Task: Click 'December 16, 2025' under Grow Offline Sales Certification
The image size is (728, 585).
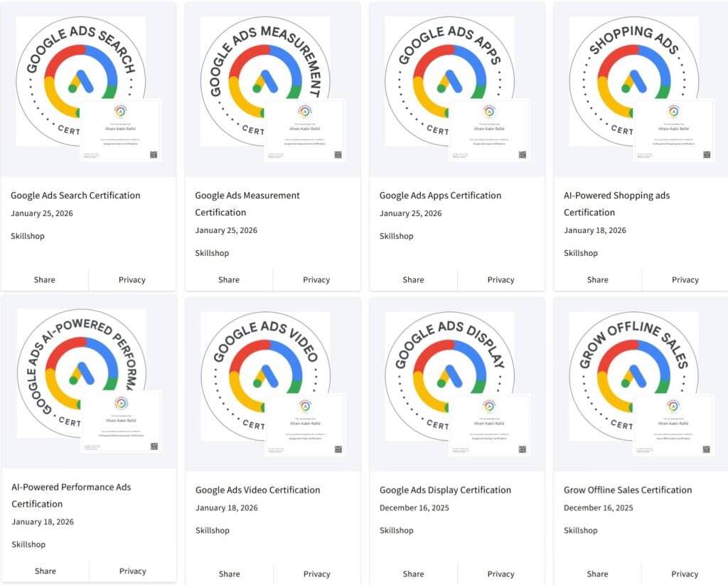Action: click(599, 508)
